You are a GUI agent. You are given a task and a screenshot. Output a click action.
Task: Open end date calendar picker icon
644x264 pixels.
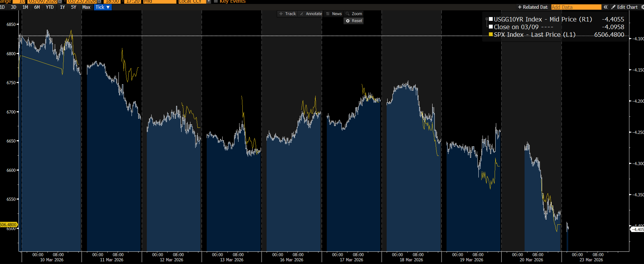[x=99, y=1]
